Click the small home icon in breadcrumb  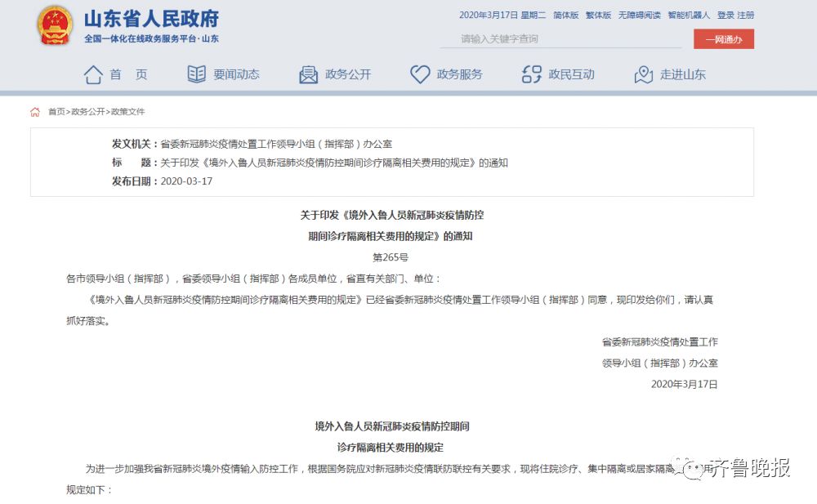click(33, 112)
